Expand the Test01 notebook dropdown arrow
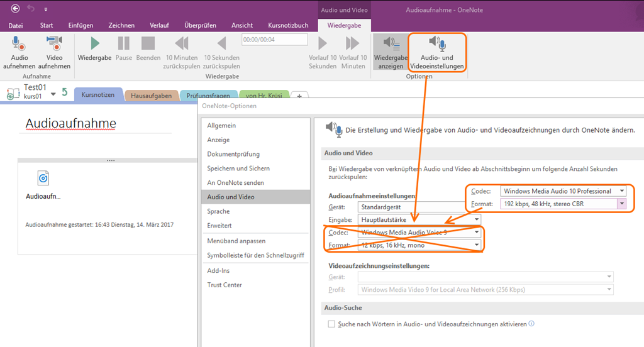This screenshot has height=347, width=644. [53, 94]
